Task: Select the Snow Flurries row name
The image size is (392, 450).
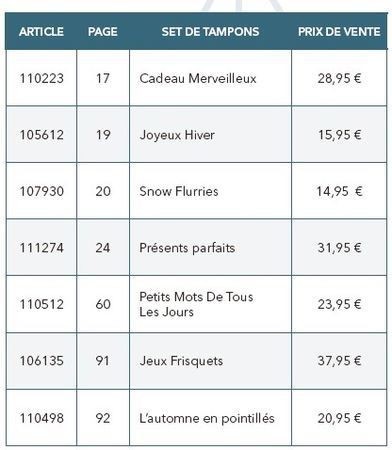Action: pos(179,191)
